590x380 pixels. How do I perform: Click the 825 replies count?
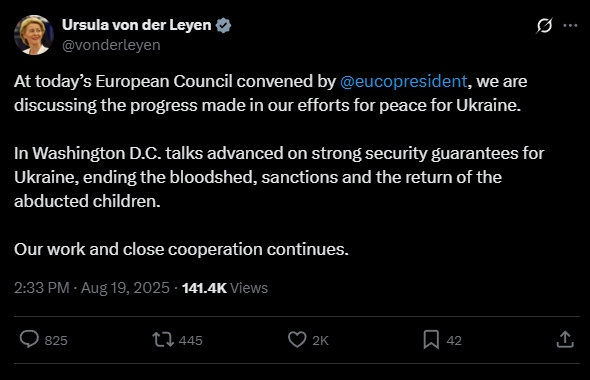pyautogui.click(x=56, y=340)
